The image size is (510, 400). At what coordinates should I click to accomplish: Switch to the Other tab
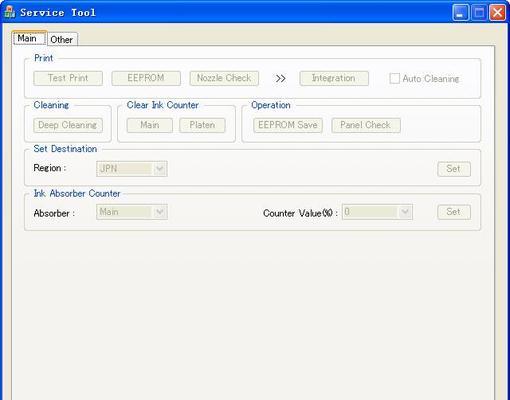click(62, 39)
